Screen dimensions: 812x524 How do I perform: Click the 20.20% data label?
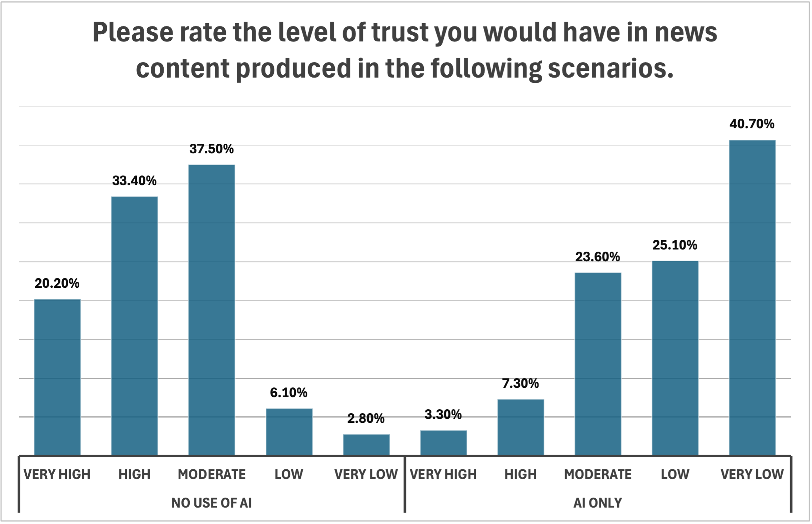pos(57,283)
